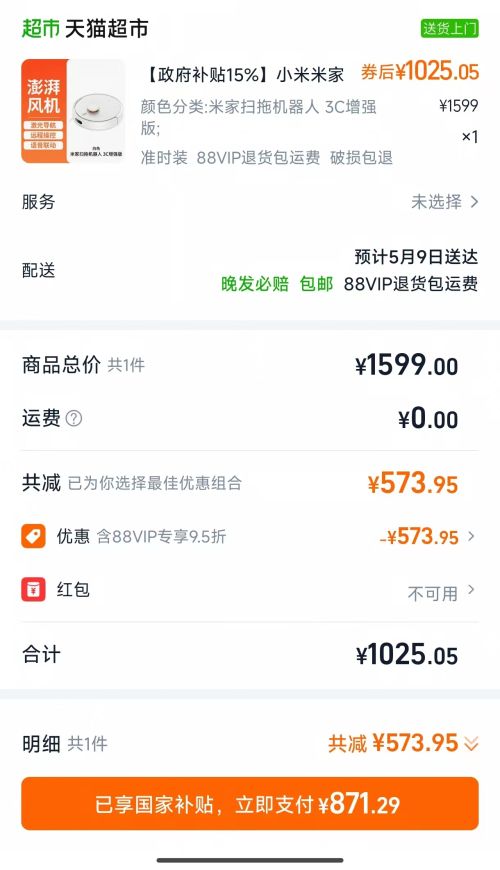Tap the red envelope icon beside 红包
This screenshot has height=870, width=500.
33,589
